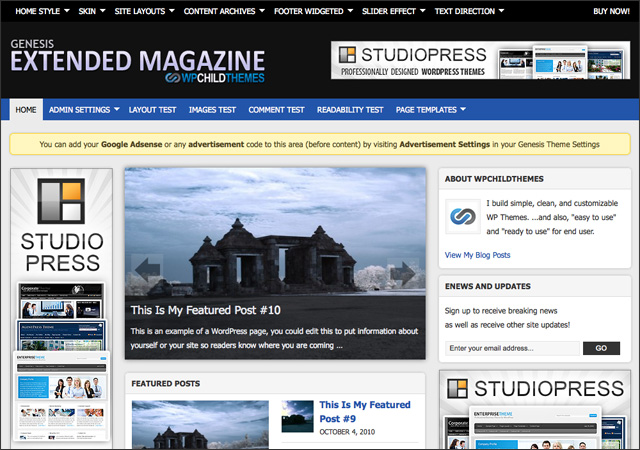Expand the Content Archives menu

click(224, 11)
